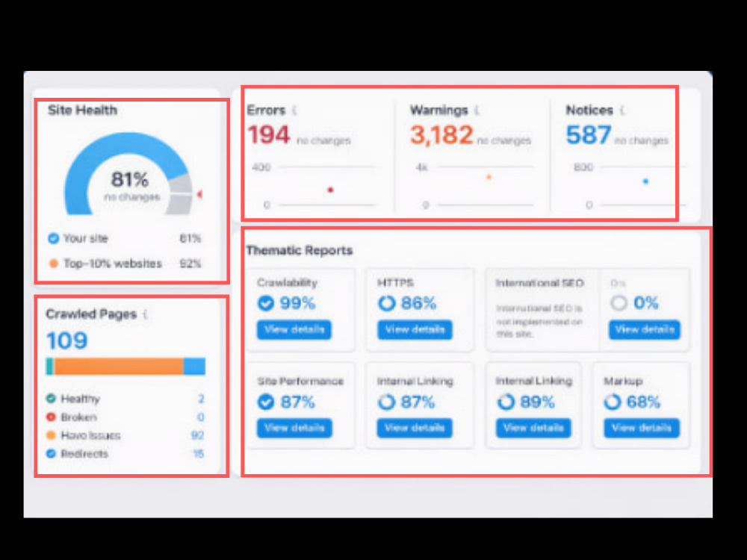Click the empty circle icon beside 0%
Image resolution: width=747 pixels, height=560 pixels.
619,303
